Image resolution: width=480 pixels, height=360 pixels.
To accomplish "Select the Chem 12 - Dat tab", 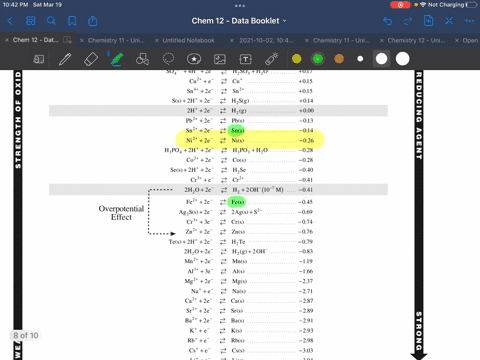I will [x=35, y=40].
